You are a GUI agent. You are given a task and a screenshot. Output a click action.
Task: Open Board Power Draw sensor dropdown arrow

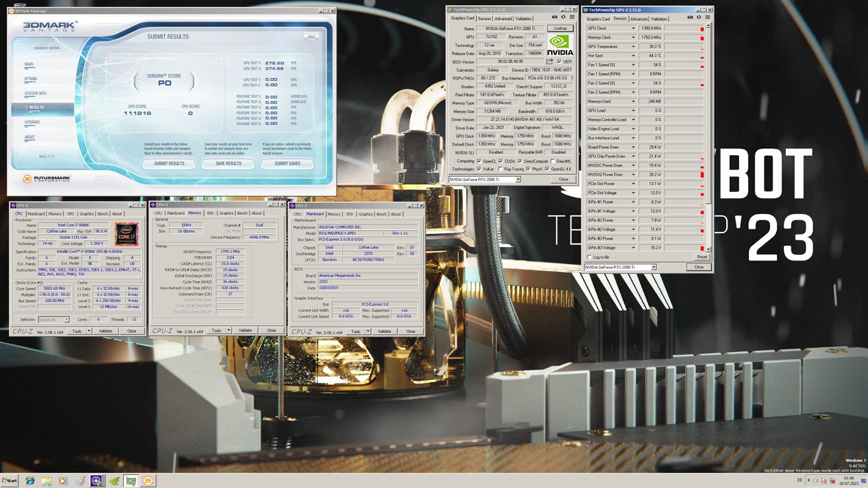(x=633, y=147)
